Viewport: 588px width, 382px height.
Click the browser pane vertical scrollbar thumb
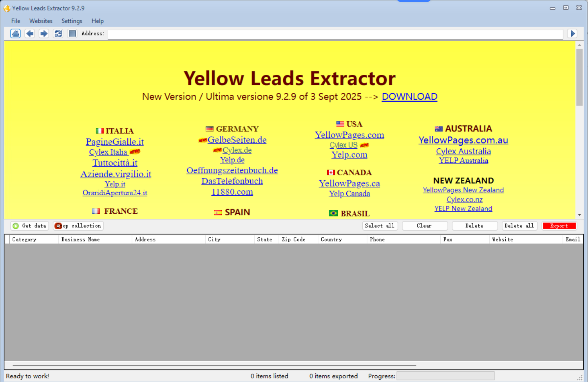click(x=579, y=77)
